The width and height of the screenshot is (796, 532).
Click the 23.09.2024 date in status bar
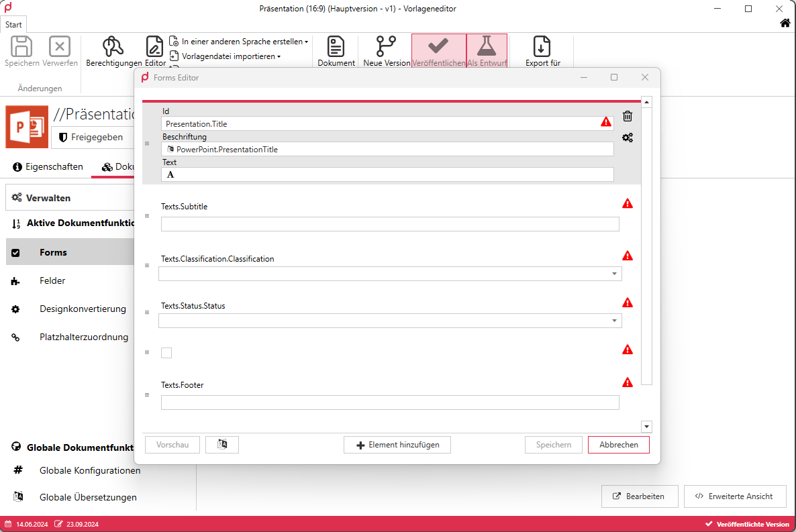(83, 525)
